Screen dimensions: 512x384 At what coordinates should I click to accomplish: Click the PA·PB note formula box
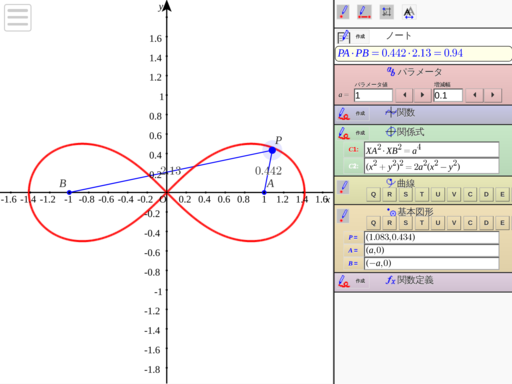[x=423, y=53]
